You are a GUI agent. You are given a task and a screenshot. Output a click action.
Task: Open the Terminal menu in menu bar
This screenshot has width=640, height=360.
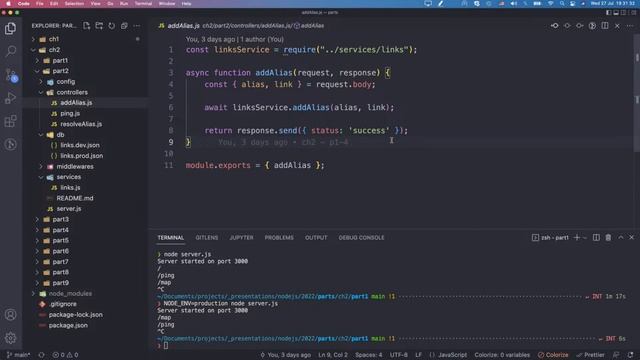pyautogui.click(x=143, y=3)
